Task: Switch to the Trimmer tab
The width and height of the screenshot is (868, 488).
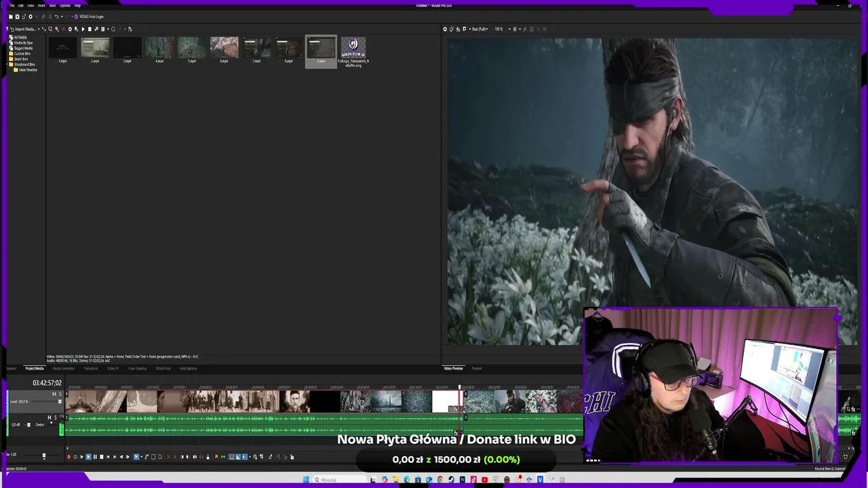Action: (477, 369)
